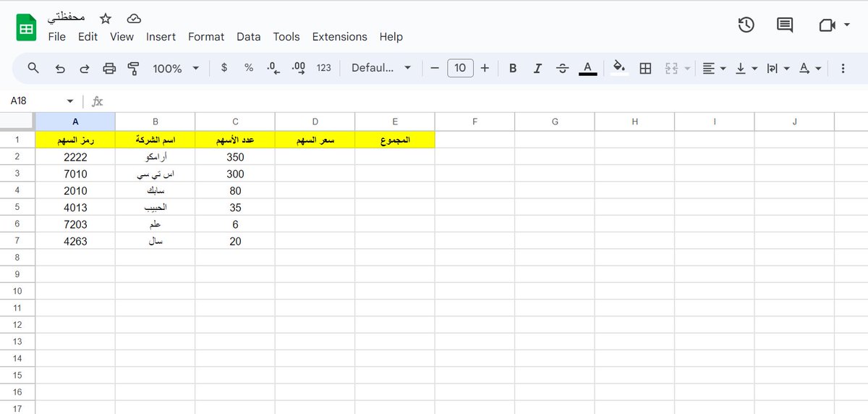This screenshot has width=868, height=414.
Task: Toggle bold formatting
Action: tap(513, 68)
